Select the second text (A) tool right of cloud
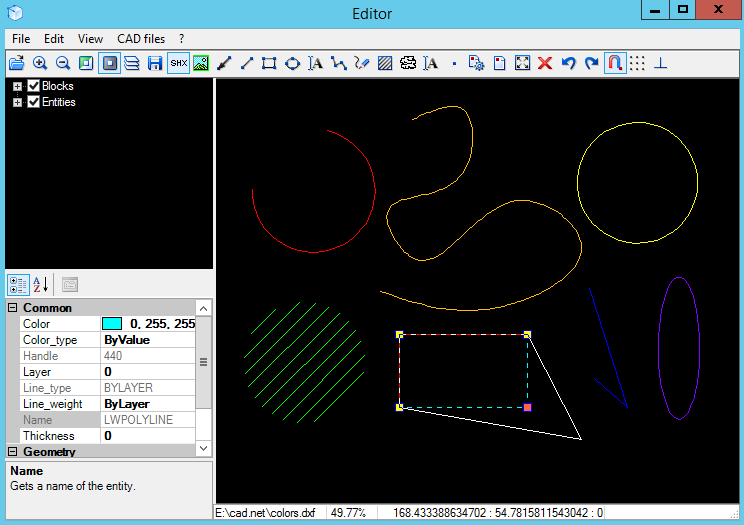Viewport: 744px width, 525px height. tap(431, 63)
